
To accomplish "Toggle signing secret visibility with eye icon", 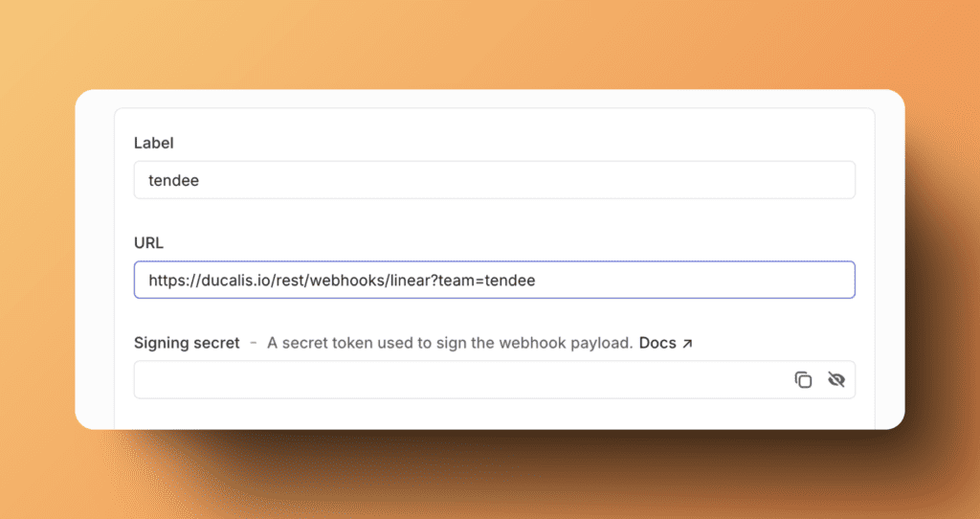I will click(836, 380).
